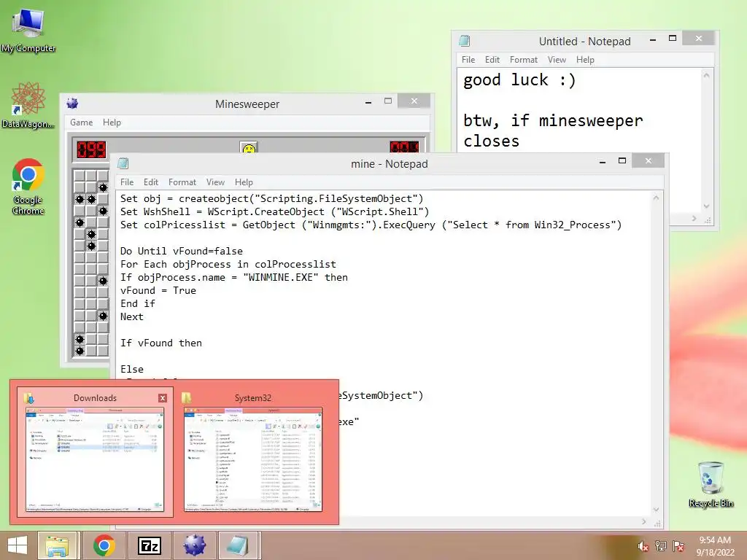This screenshot has height=560, width=747.
Task: Open Help menu in mine Notepad
Action: point(244,182)
